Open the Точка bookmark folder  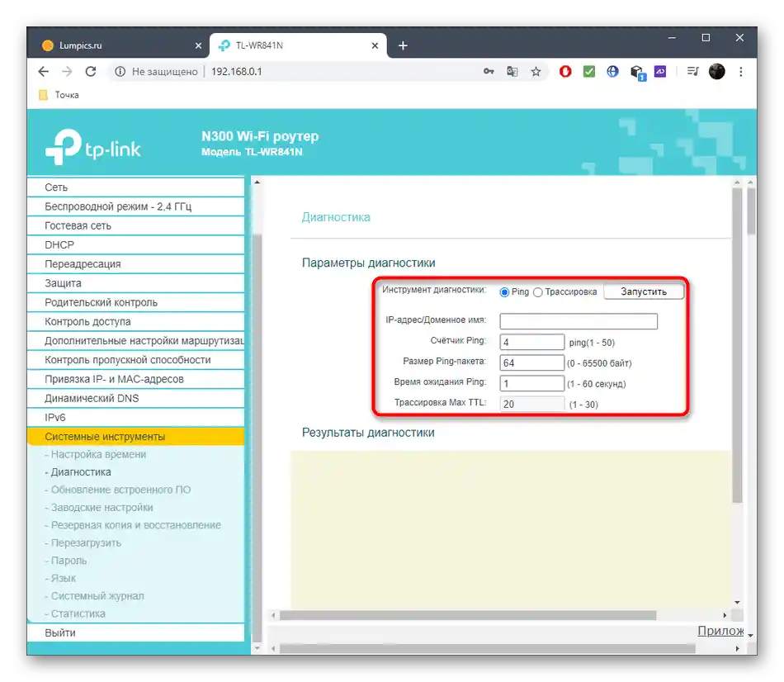tap(59, 95)
